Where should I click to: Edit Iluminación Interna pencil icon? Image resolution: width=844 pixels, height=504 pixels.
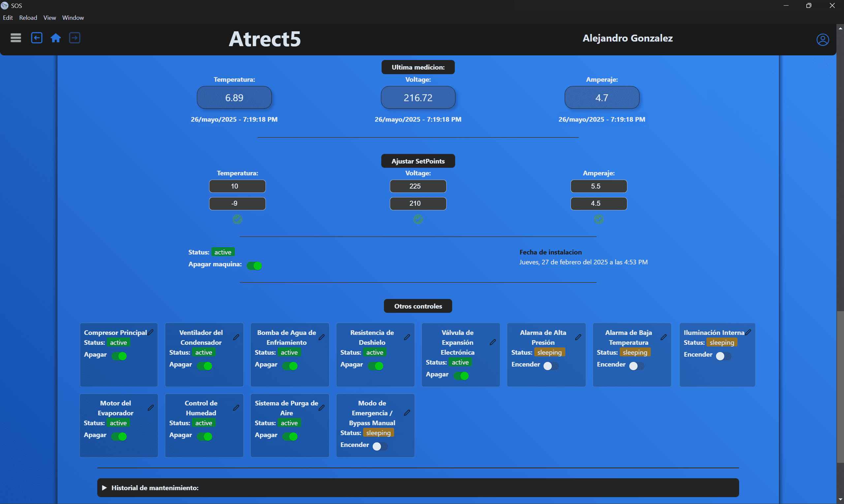748,332
